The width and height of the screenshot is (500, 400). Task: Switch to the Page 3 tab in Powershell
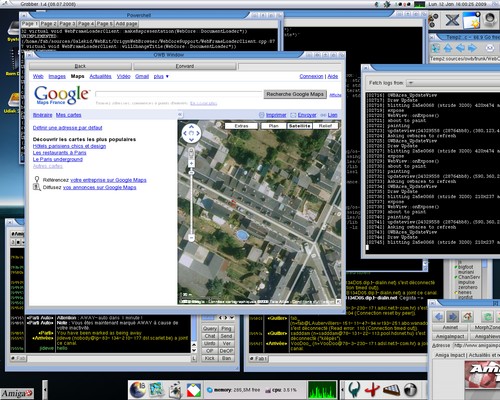click(67, 24)
